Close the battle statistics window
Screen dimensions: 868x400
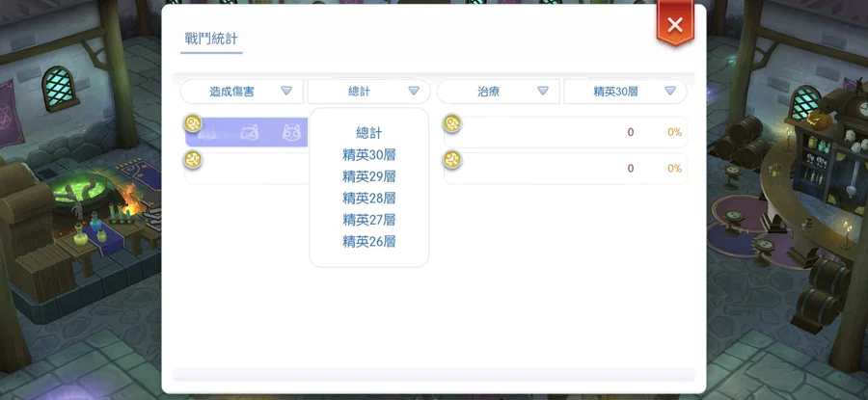point(675,24)
